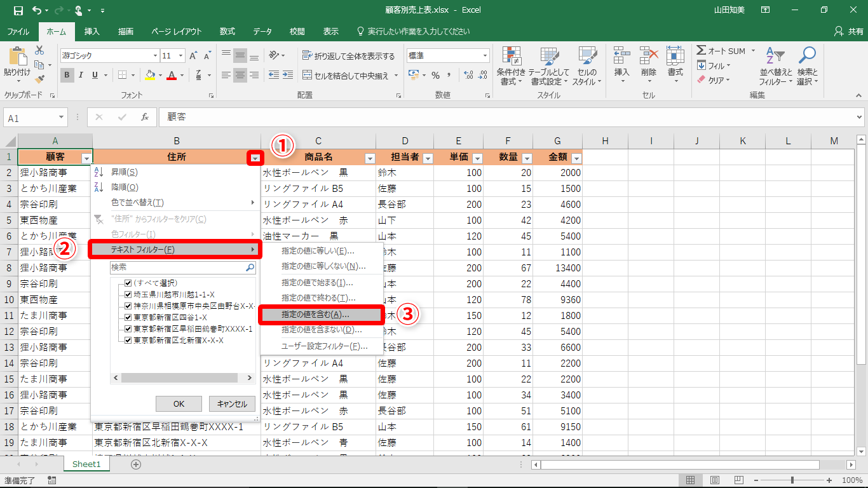The height and width of the screenshot is (488, 868).
Task: Open the number format 標準 dropdown
Action: click(485, 56)
